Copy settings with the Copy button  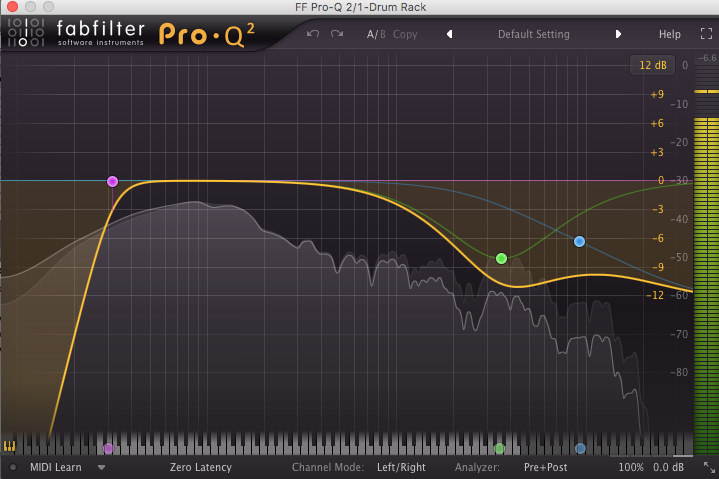click(405, 34)
